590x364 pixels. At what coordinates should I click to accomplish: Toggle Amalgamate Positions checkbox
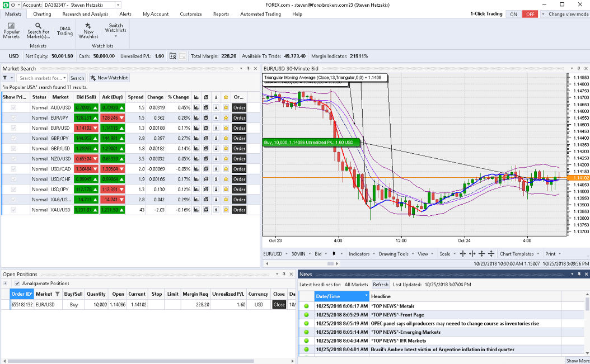(x=17, y=283)
